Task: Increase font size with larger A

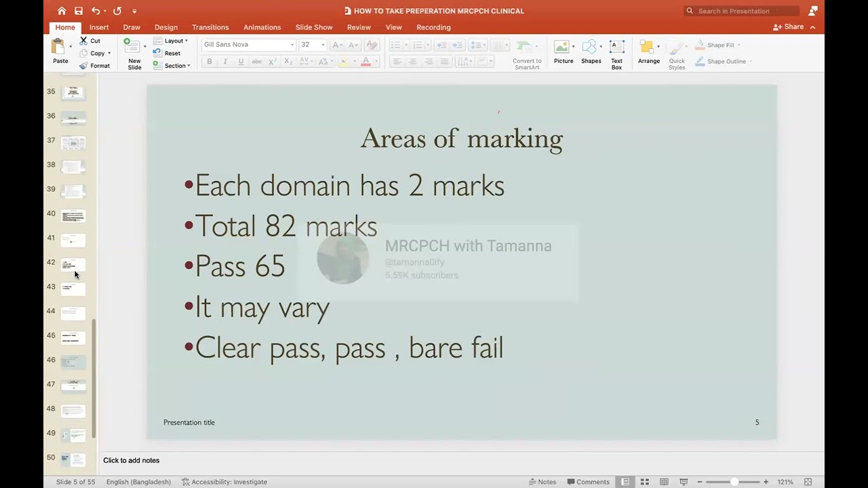Action: tap(338, 45)
